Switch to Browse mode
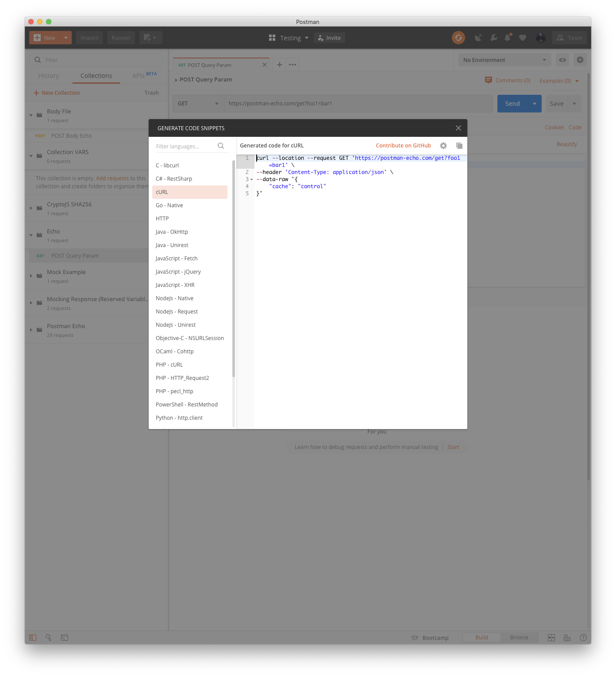This screenshot has height=677, width=616. pos(519,638)
